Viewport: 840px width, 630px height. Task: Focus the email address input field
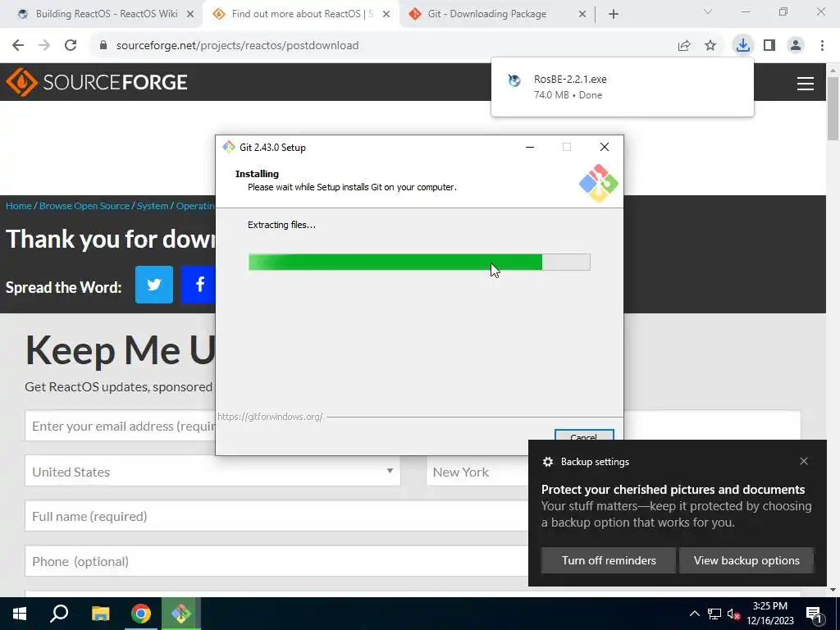121,426
